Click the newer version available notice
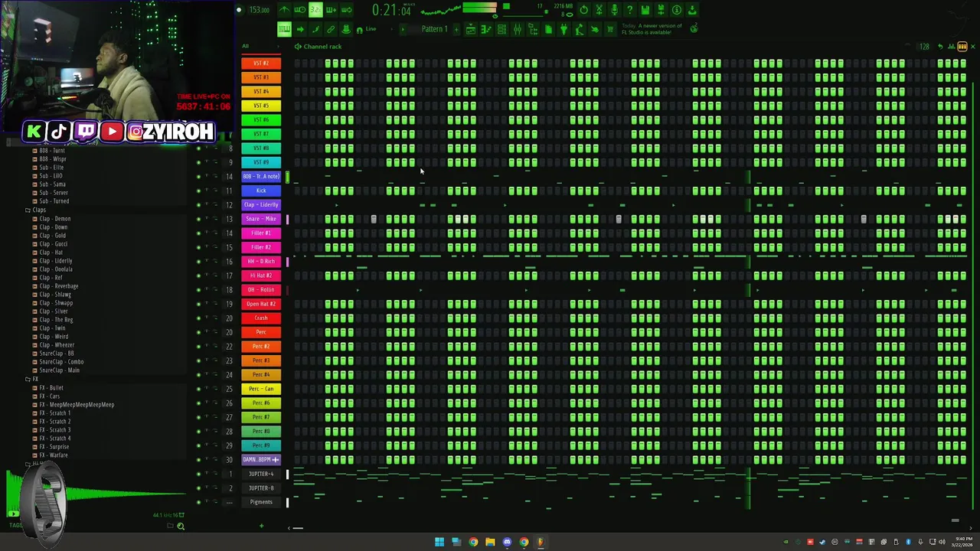Screen dimensions: 980x551 pos(652,29)
